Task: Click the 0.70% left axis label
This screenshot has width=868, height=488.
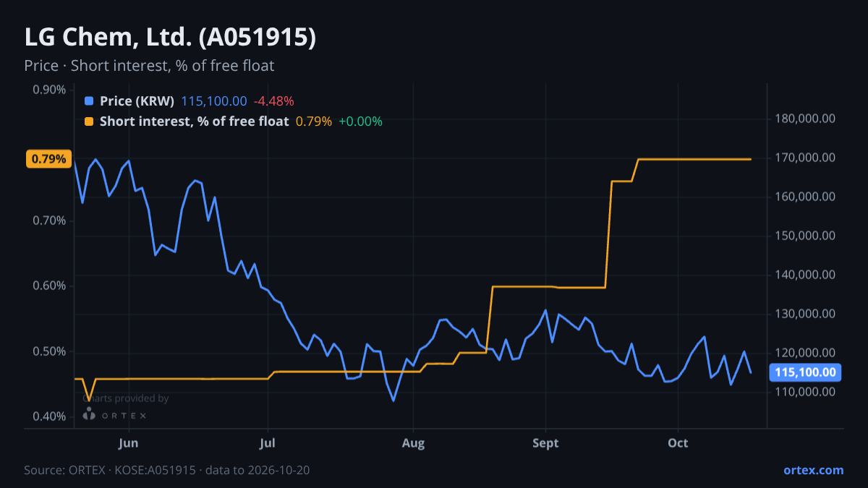Action: click(49, 221)
